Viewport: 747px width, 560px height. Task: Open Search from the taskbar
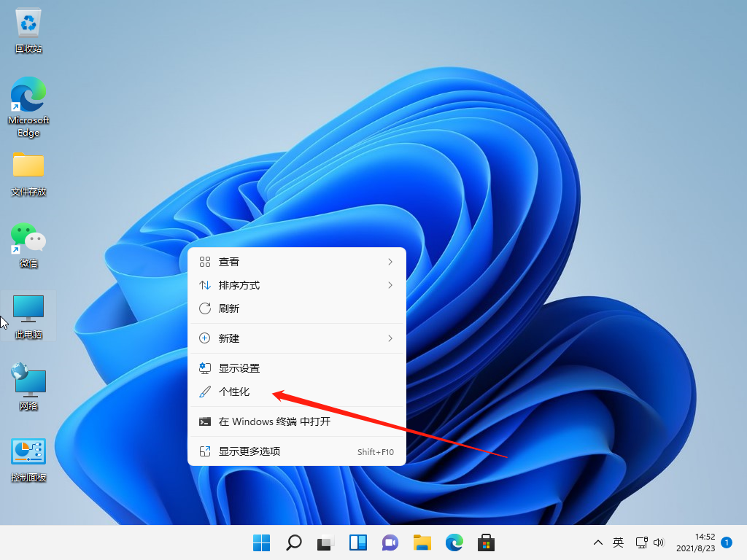[293, 542]
